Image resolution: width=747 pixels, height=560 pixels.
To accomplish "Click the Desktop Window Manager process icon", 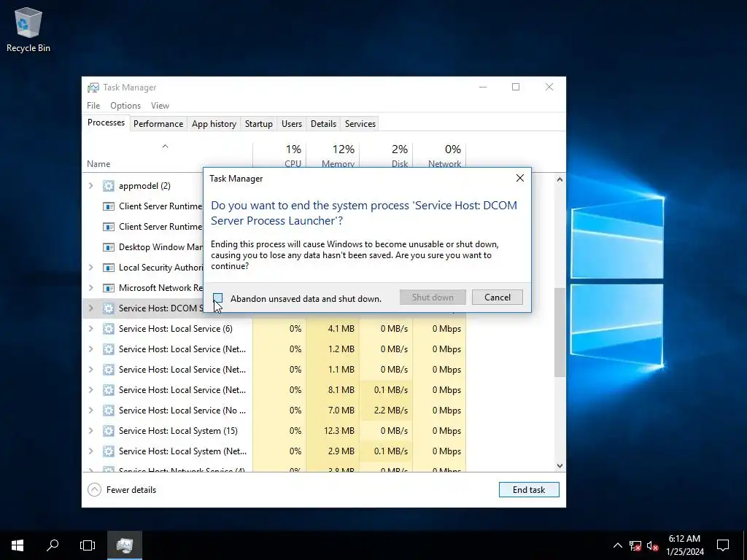I will pos(109,247).
